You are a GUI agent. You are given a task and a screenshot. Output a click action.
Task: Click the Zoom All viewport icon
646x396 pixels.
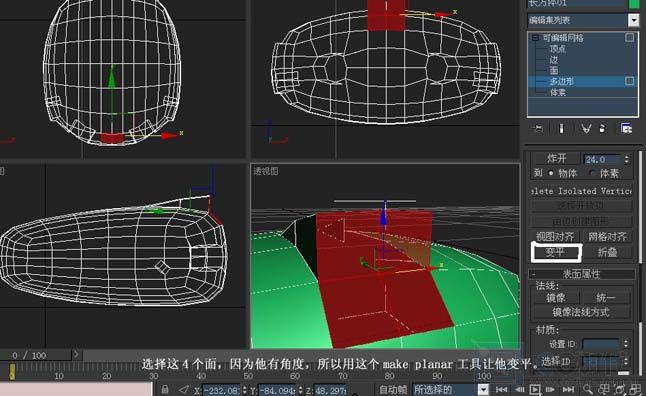click(x=604, y=389)
